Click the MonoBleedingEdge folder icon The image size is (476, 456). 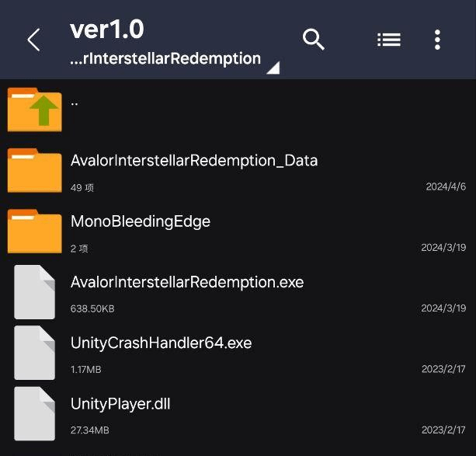(x=35, y=231)
